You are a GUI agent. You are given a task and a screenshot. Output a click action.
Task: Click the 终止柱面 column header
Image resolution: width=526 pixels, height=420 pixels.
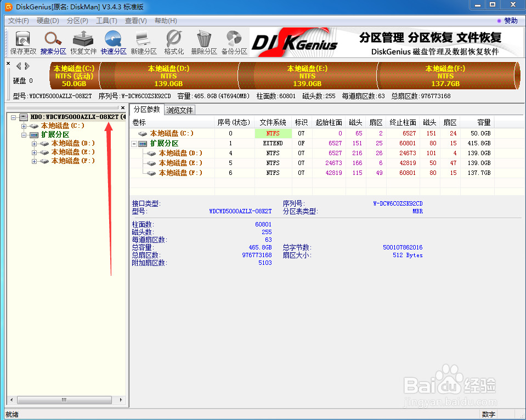(403, 122)
